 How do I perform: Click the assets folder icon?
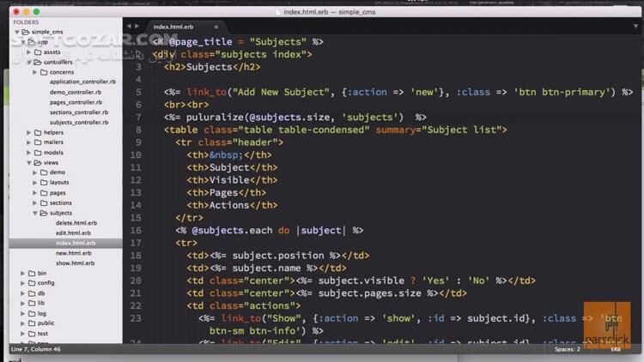pyautogui.click(x=38, y=52)
